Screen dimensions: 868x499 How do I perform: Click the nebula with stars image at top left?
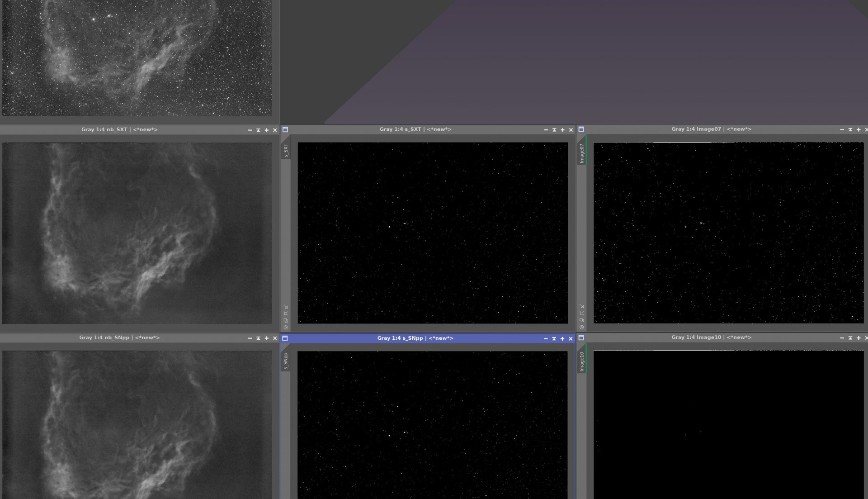tap(137, 58)
